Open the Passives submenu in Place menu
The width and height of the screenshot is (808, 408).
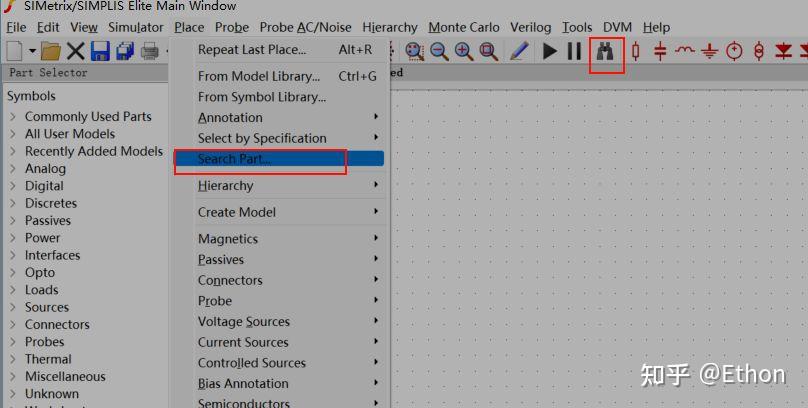tap(279, 260)
